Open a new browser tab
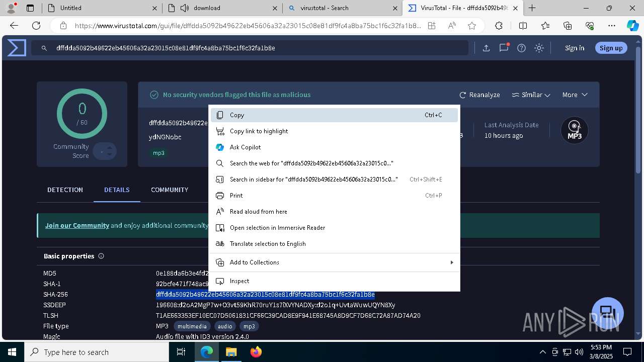 532,8
